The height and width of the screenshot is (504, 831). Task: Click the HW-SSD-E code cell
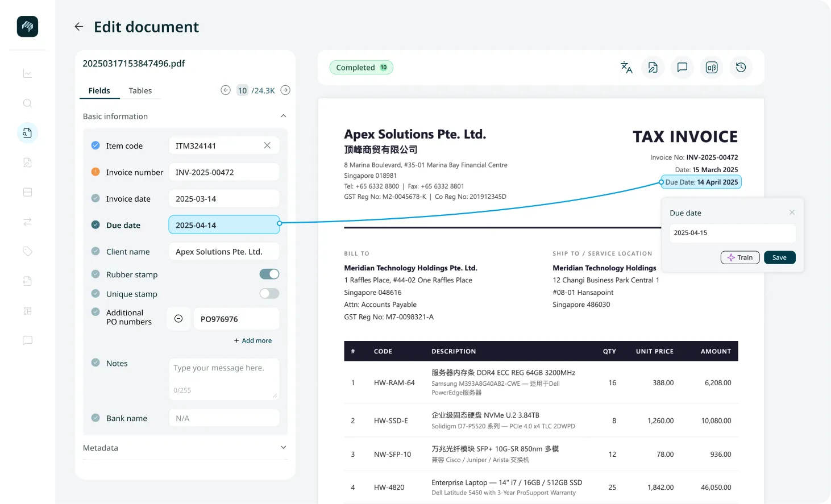point(391,421)
